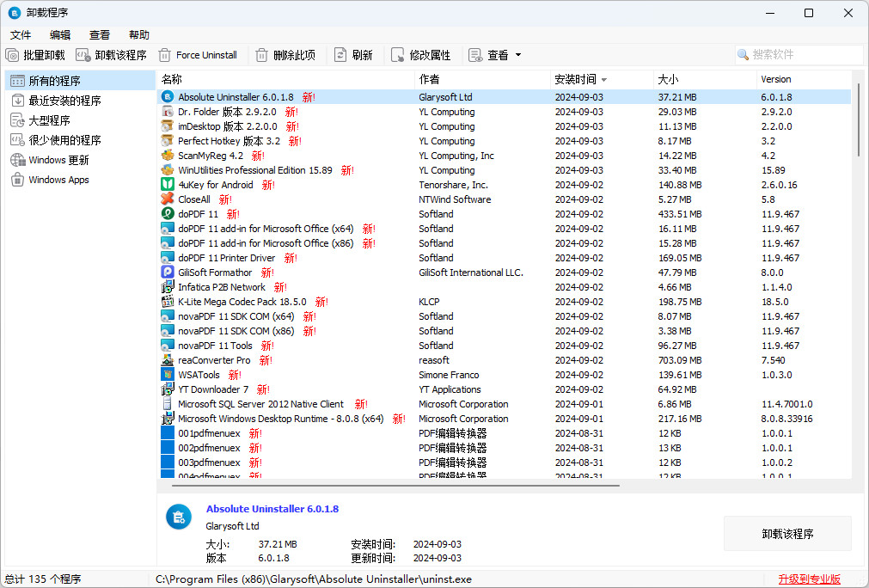Screen dimensions: 869x588
Task: Click the Absolute Uninstaller row icon
Action: tap(168, 97)
